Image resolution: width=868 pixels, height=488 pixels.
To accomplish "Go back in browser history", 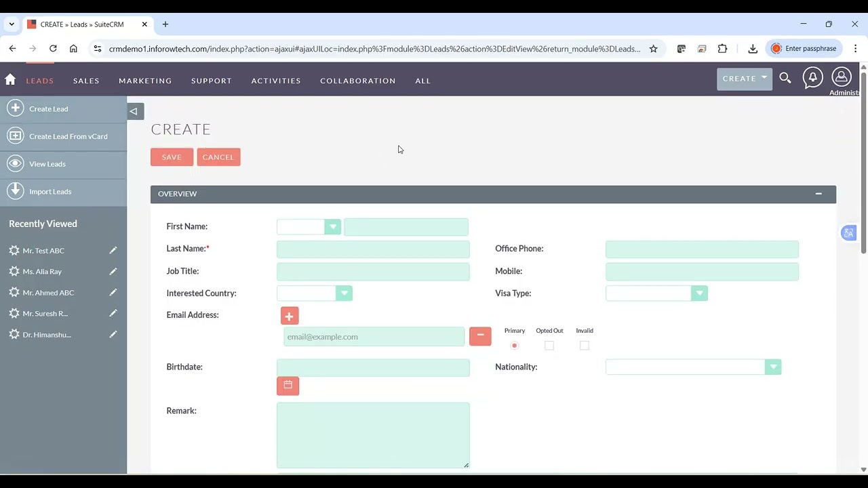I will tap(12, 49).
